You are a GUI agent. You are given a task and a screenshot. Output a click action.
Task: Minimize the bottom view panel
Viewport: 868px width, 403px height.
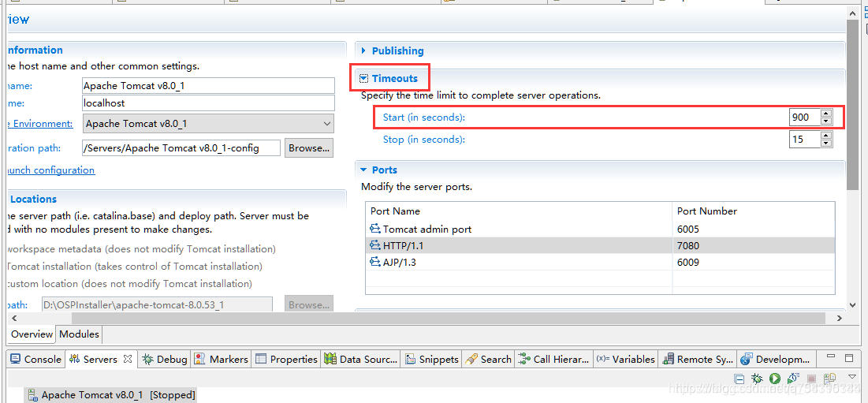830,357
